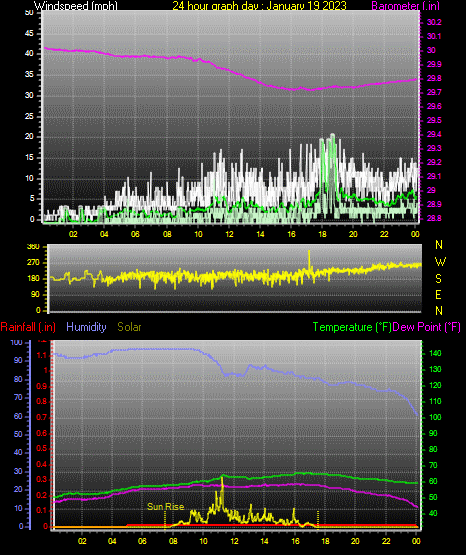The image size is (466, 555).
Task: Click the 45 windspeed axis value
Action: [29, 34]
